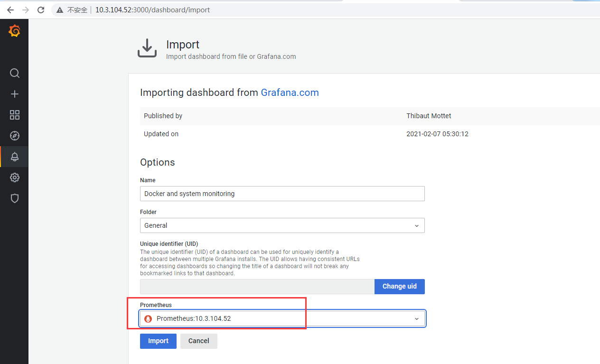Open the Alerting bell icon
The image size is (600, 364).
tap(15, 157)
